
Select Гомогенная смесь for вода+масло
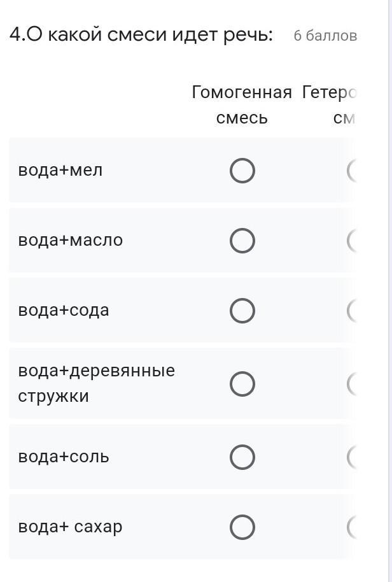[x=242, y=241]
